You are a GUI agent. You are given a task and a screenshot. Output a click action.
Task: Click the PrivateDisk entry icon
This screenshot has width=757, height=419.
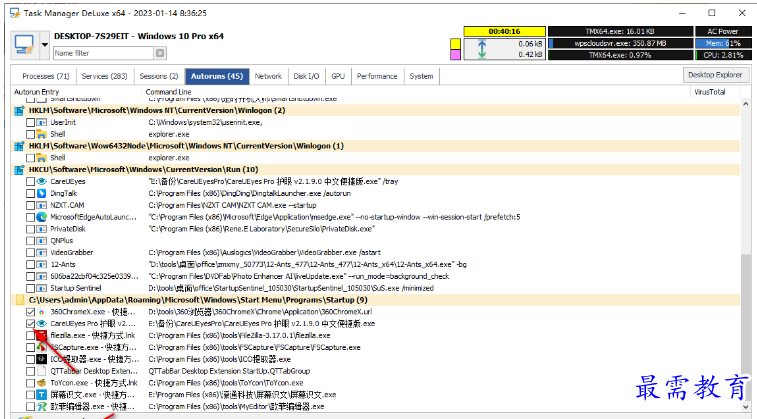click(42, 229)
